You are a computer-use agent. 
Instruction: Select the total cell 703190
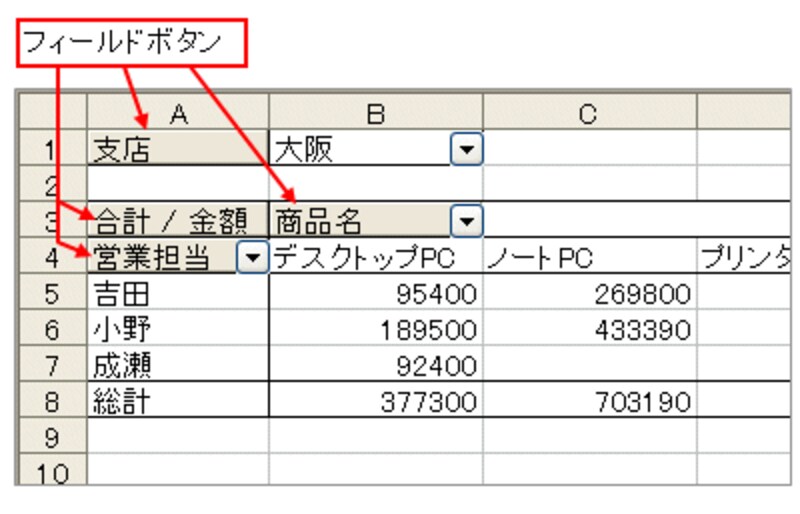(x=589, y=402)
